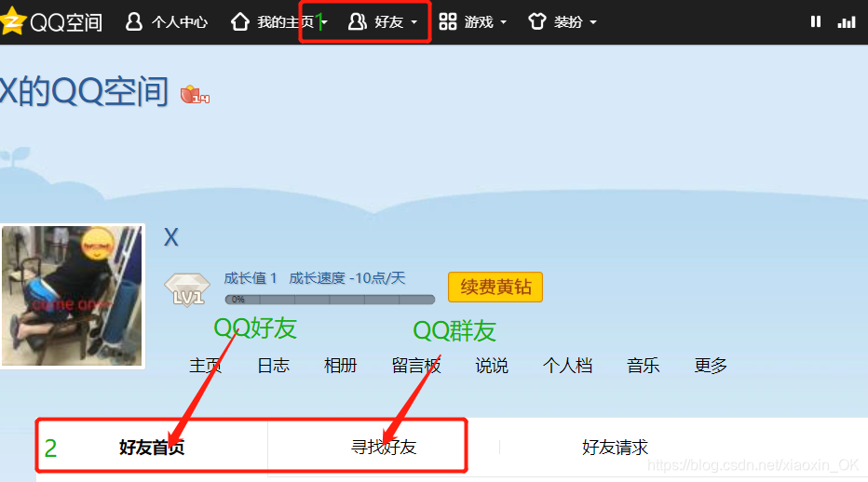Expand the 好友 dropdown arrow
Screen dimensions: 868x482
click(414, 22)
